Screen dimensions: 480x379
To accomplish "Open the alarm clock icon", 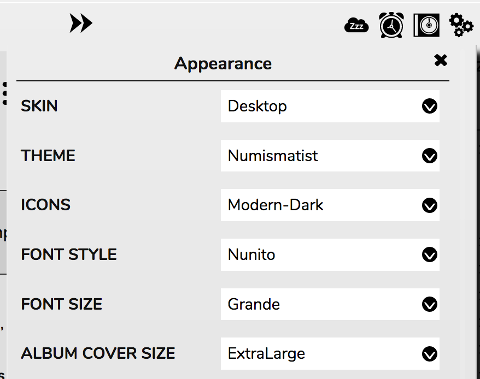I will coord(391,25).
